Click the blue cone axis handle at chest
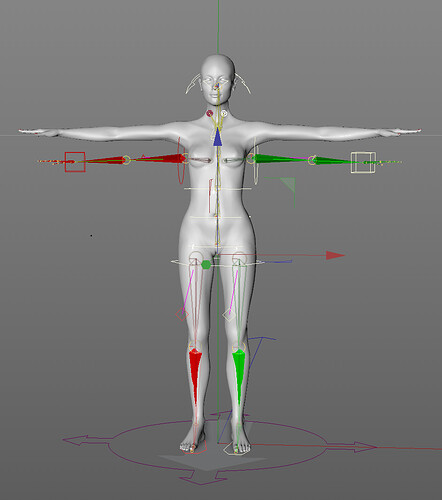The image size is (442, 500). click(x=217, y=138)
